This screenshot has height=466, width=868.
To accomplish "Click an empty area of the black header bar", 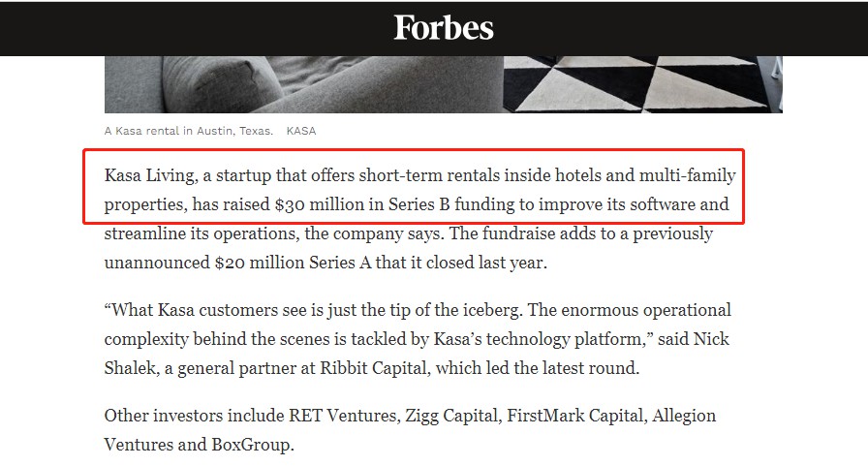I will tap(166, 28).
